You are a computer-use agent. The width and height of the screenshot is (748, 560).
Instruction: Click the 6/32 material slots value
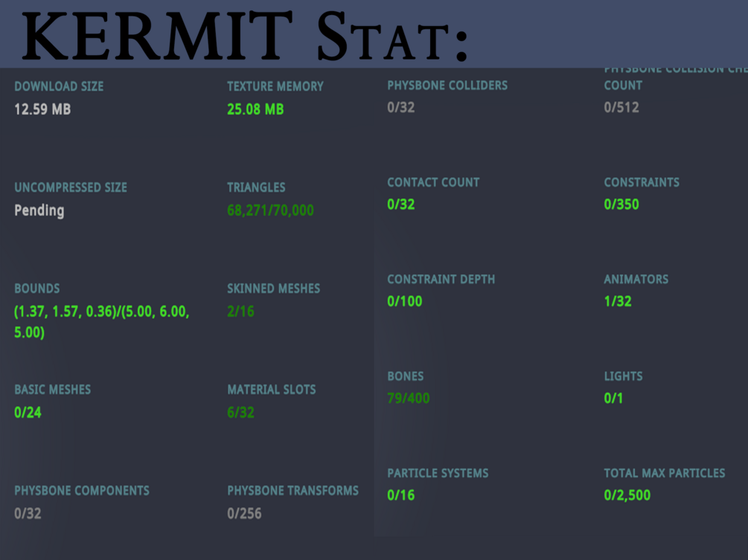pos(240,412)
